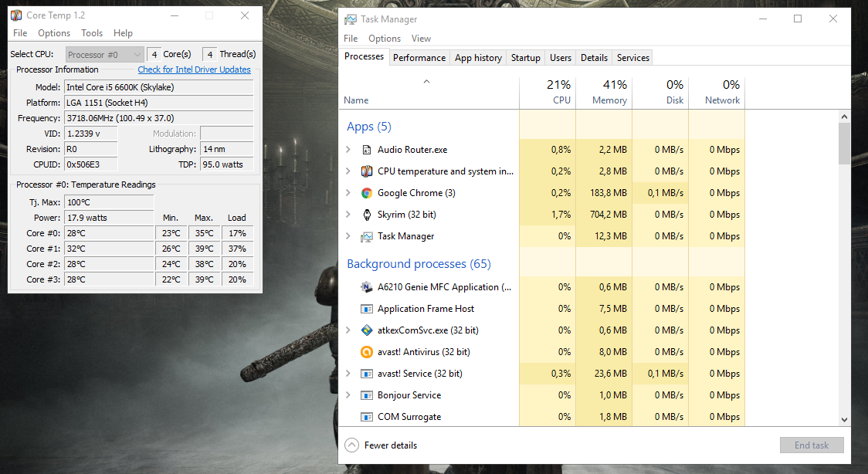Screen dimensions: 868x474
Task: Switch to the Performance tab
Action: coord(419,58)
